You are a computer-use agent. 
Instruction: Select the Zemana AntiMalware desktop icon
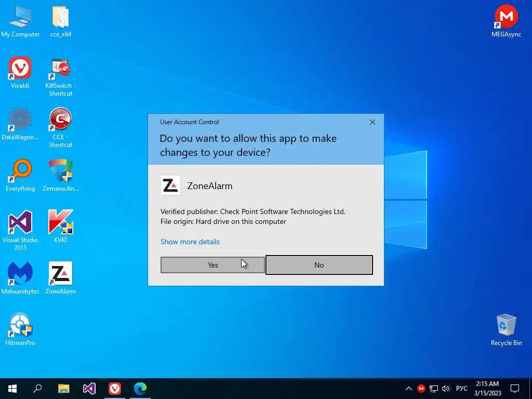[61, 176]
